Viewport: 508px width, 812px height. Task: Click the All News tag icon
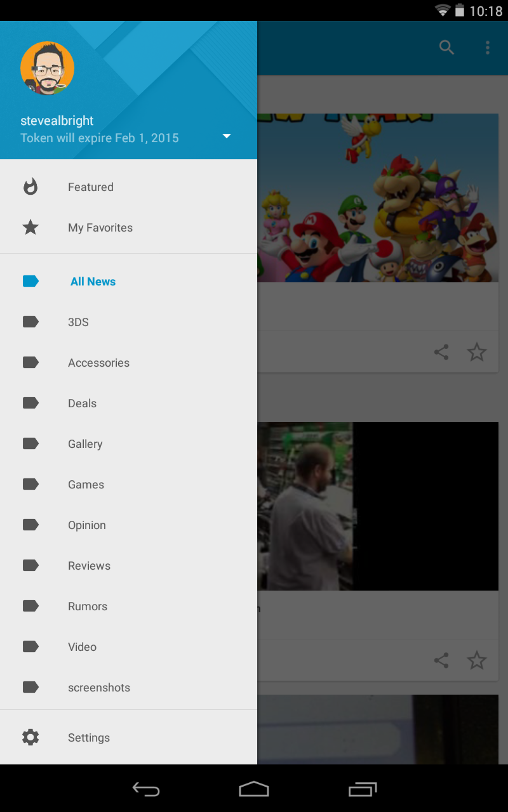click(30, 281)
